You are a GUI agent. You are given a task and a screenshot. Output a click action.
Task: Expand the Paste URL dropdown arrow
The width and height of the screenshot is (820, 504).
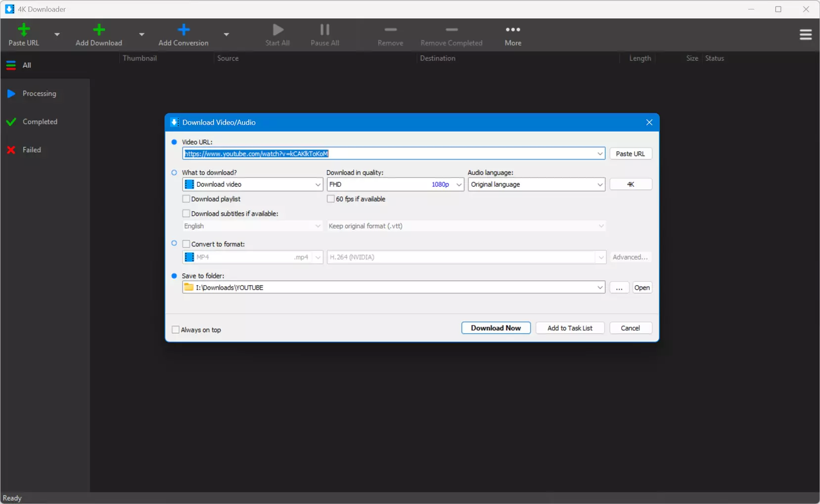click(x=57, y=35)
